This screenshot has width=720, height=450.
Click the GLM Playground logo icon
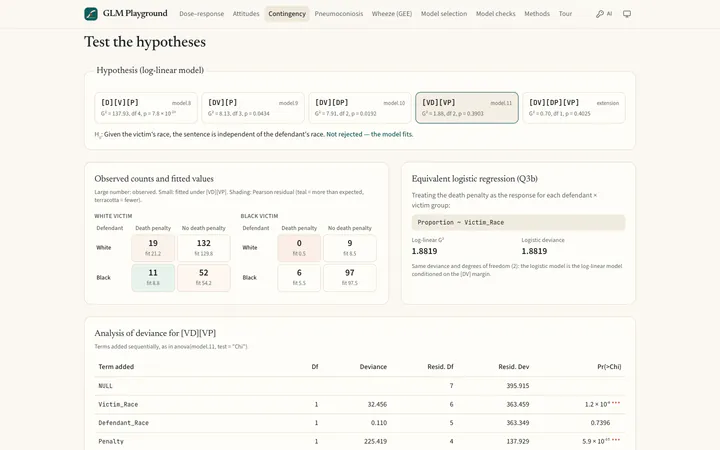91,14
